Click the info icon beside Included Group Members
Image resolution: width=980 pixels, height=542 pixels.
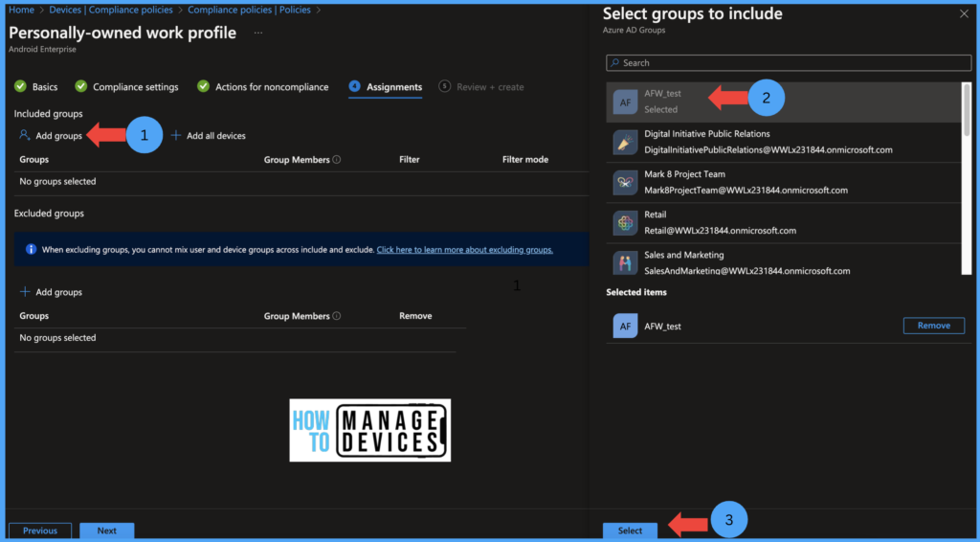pyautogui.click(x=337, y=159)
